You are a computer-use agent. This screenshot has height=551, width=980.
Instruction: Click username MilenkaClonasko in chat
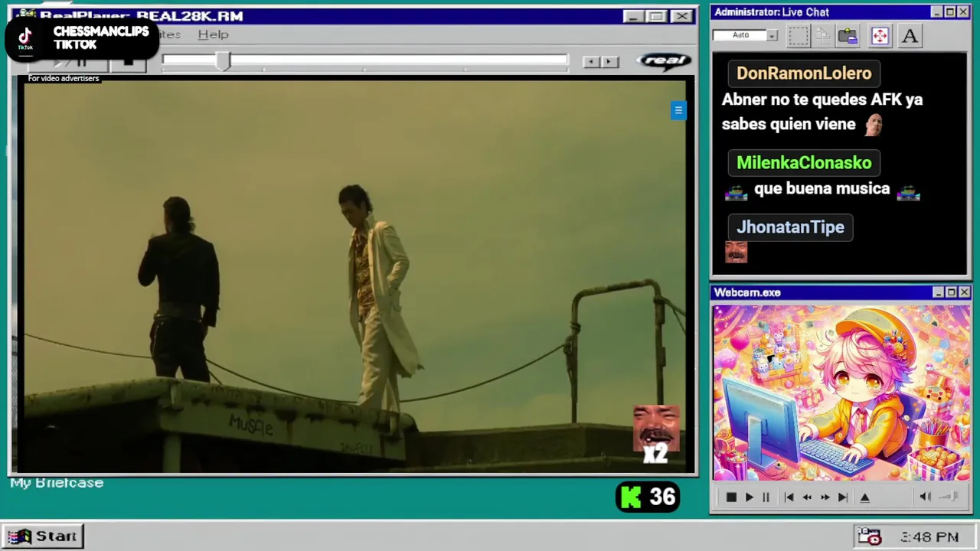tap(804, 163)
